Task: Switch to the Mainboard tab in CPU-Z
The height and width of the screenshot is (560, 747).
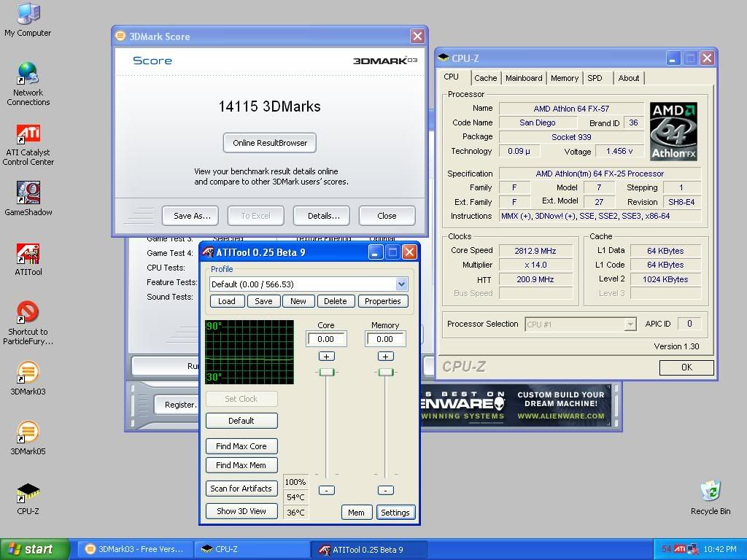Action: (x=524, y=78)
